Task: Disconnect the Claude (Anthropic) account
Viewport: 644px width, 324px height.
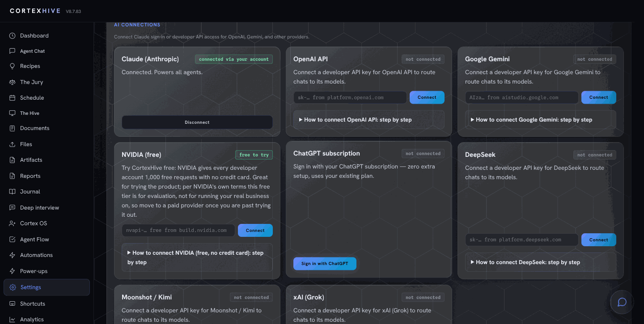Action: pos(197,122)
